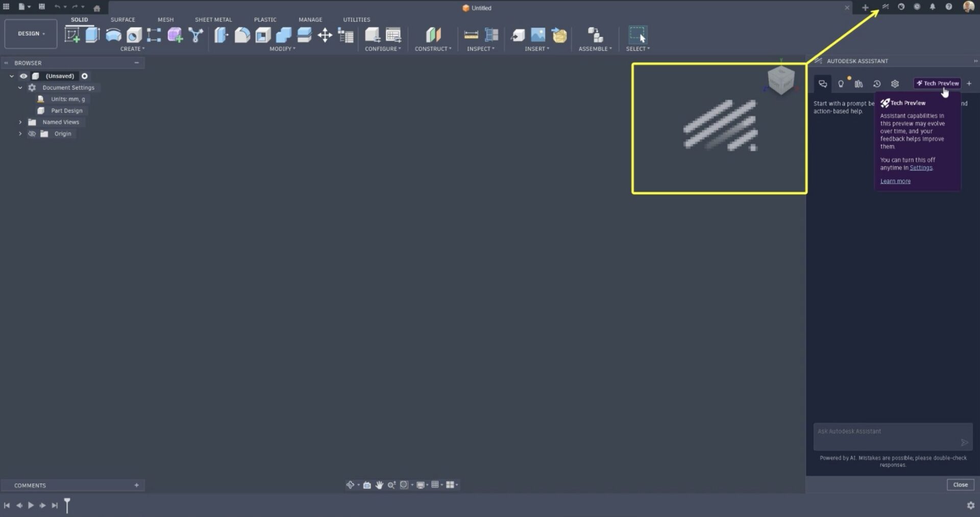The height and width of the screenshot is (517, 980).
Task: Switch to the MESH tab
Action: click(x=165, y=19)
